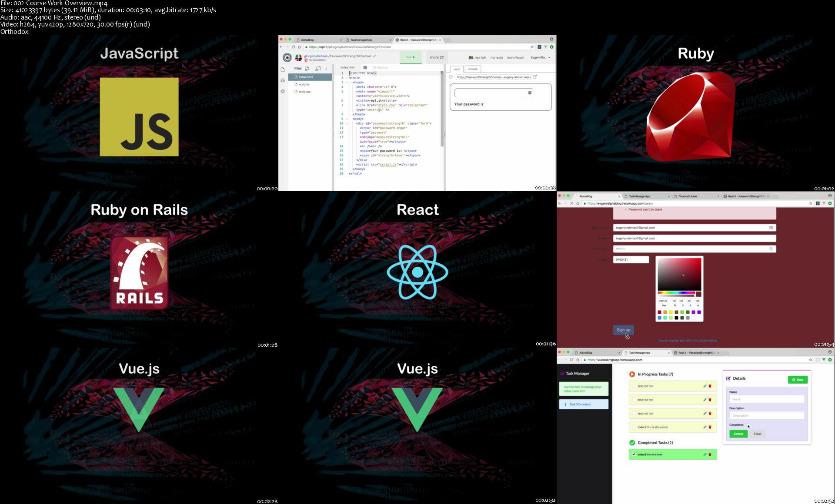Edit the 'todo 2 this is also a todo' task
The height and width of the screenshot is (504, 835).
(705, 427)
